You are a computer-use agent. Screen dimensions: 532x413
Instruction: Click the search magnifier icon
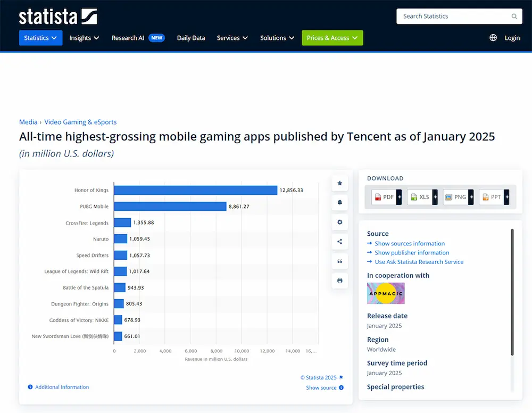click(514, 16)
